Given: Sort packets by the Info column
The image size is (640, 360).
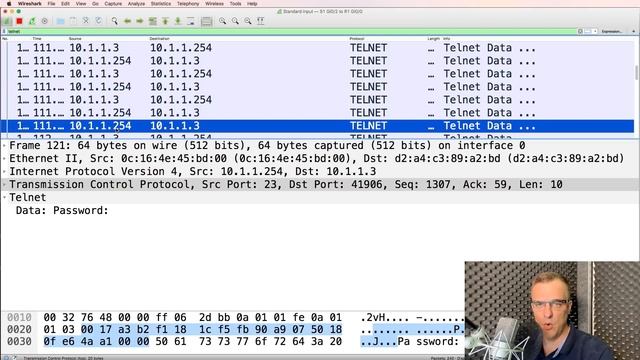Looking at the screenshot, I should pos(447,39).
